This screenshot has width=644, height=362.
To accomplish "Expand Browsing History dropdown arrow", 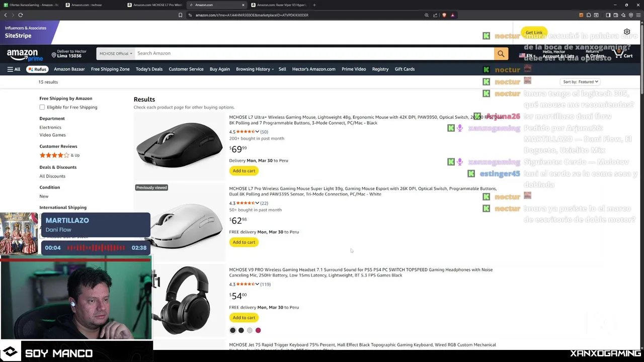I will coord(273,69).
